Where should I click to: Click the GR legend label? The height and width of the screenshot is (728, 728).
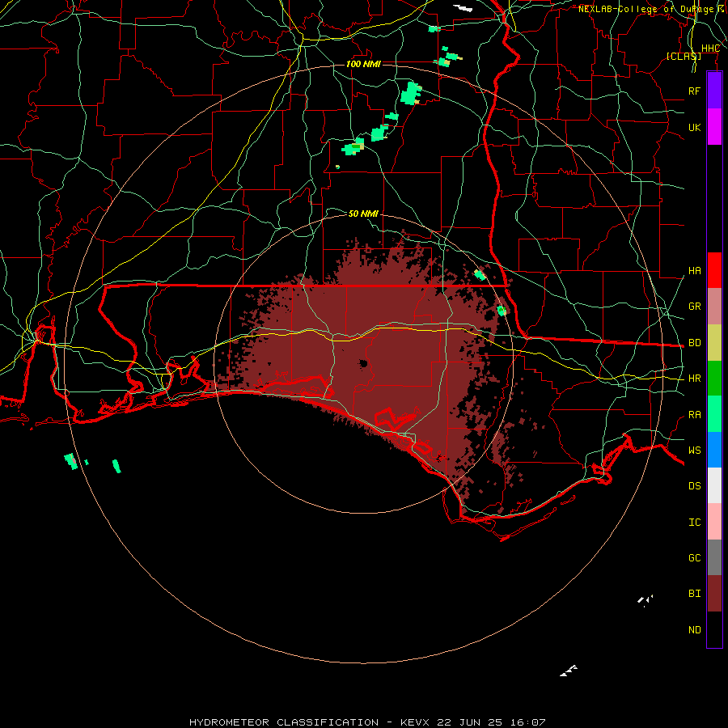click(695, 307)
